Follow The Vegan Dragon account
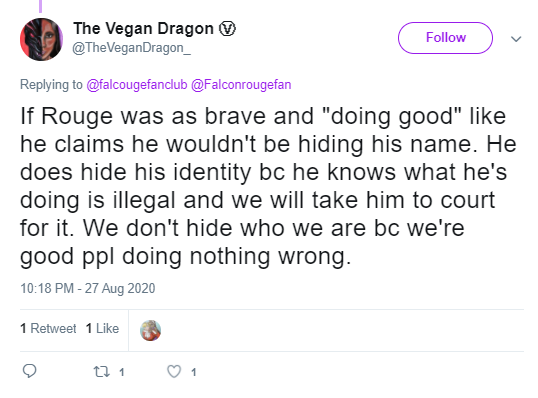 (x=445, y=38)
